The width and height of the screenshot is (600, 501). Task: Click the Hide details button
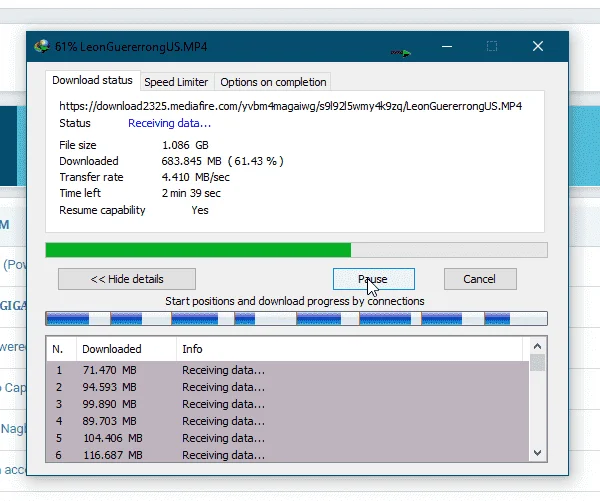coord(127,279)
